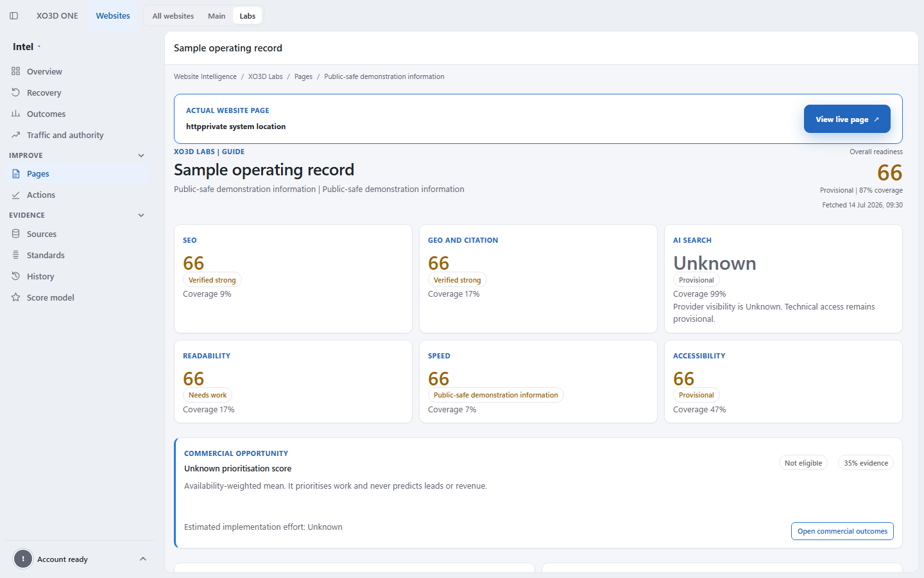Click the Verified strong badge under SEO
924x578 pixels.
click(x=212, y=280)
